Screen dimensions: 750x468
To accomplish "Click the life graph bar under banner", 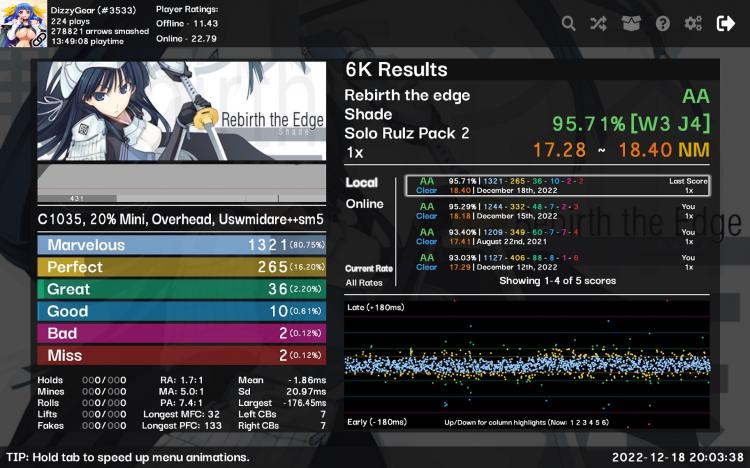I will [182, 183].
